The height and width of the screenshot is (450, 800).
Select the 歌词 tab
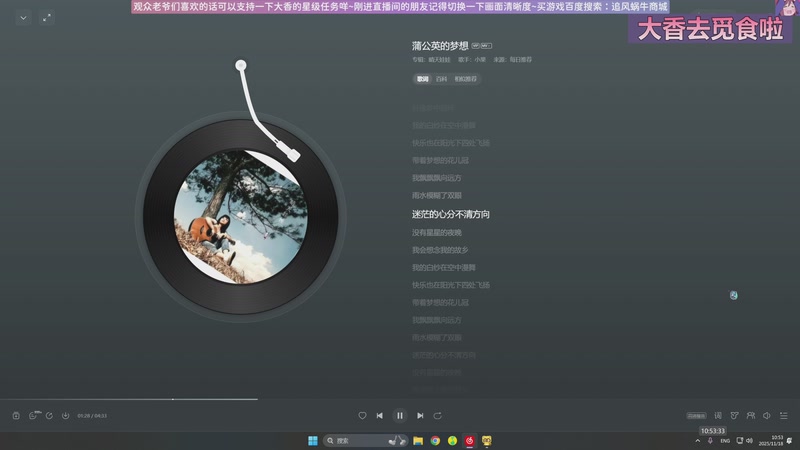(x=422, y=79)
